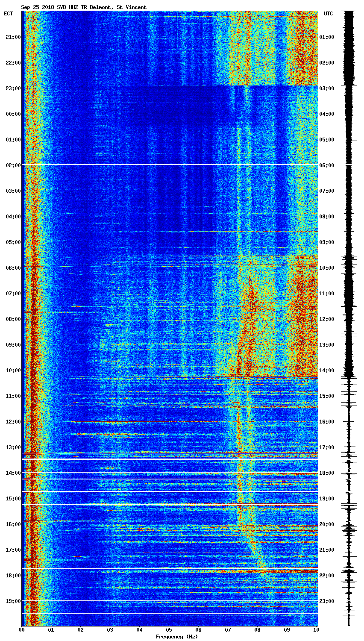
Task: Click the 'UTC' axis header label
Action: [328, 14]
